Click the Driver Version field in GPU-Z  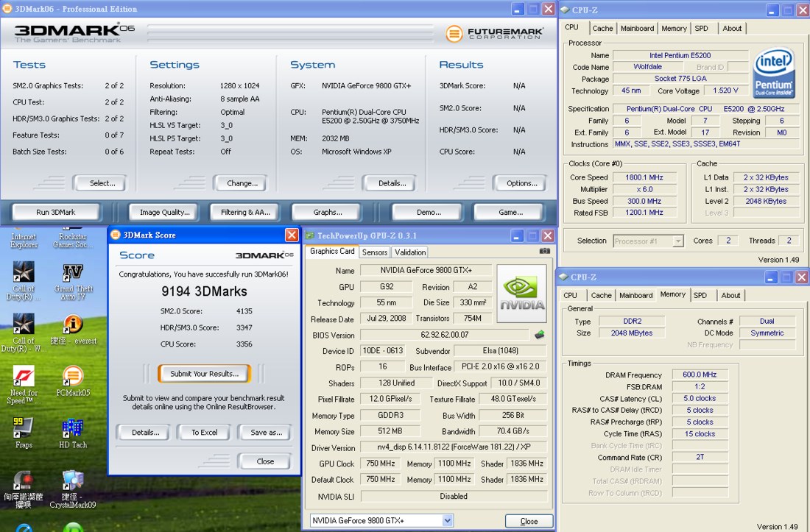coord(454,447)
